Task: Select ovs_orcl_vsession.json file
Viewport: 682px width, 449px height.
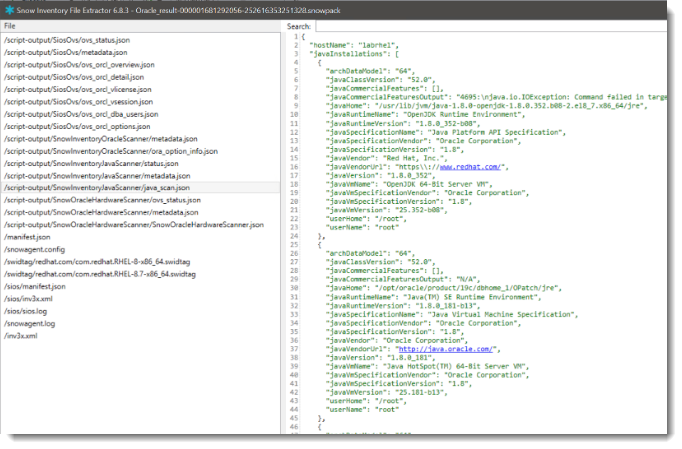Action: point(78,102)
